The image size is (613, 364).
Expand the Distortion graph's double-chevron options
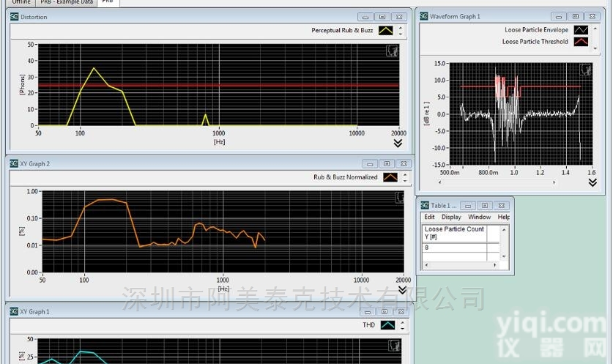(398, 144)
